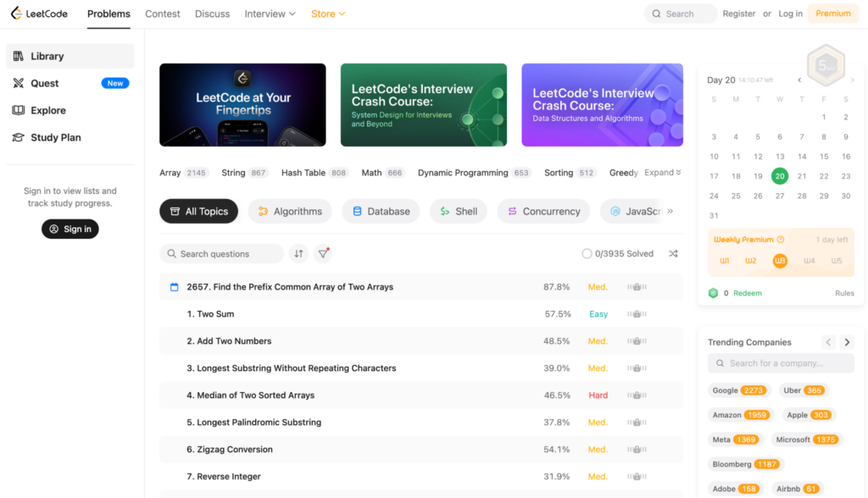Open 5. Longest Palindromic Substring
868x498 pixels.
coord(253,422)
